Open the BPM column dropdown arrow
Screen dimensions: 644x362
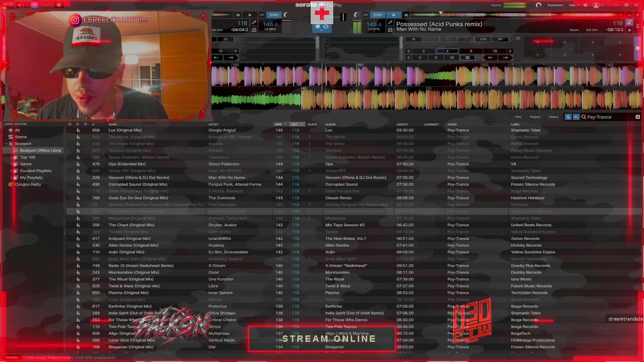(285, 124)
